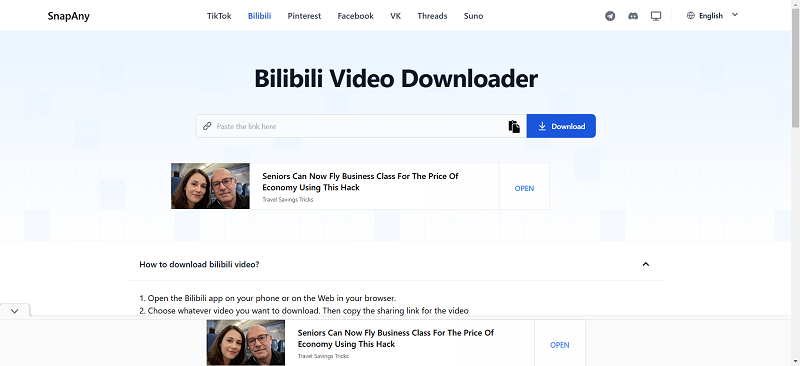Click the bottom ad couple photo thumbnail
This screenshot has width=800, height=366.
coord(246,343)
